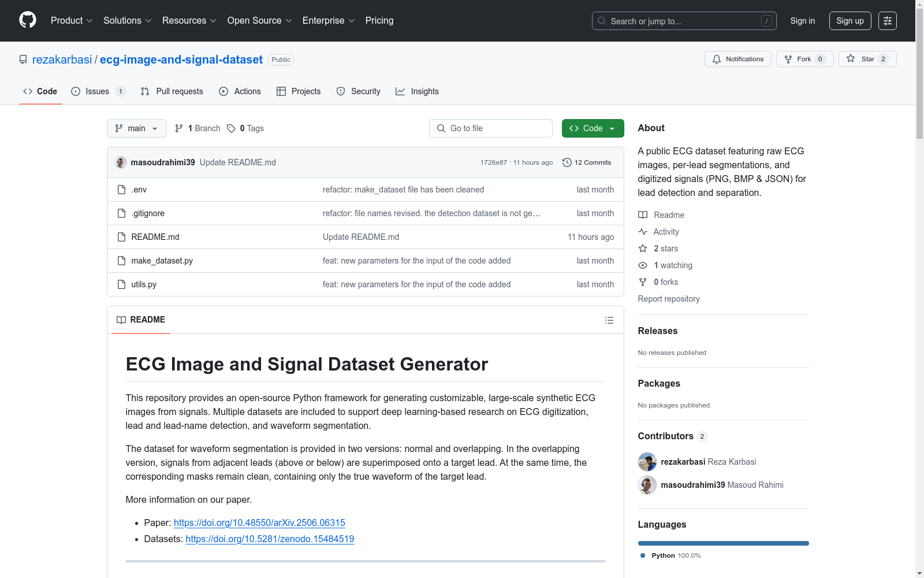The width and height of the screenshot is (924, 578).
Task: Click the Readme book icon in About
Action: pyautogui.click(x=643, y=215)
